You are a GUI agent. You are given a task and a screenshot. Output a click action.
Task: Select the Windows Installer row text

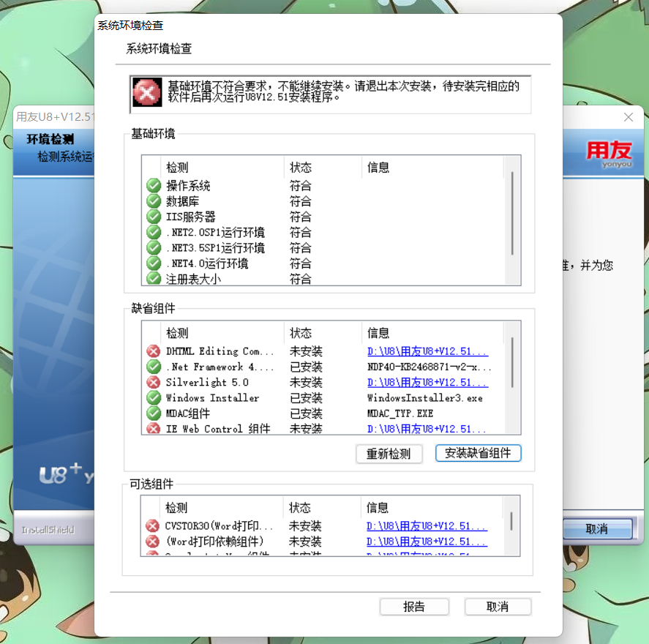[x=212, y=398]
